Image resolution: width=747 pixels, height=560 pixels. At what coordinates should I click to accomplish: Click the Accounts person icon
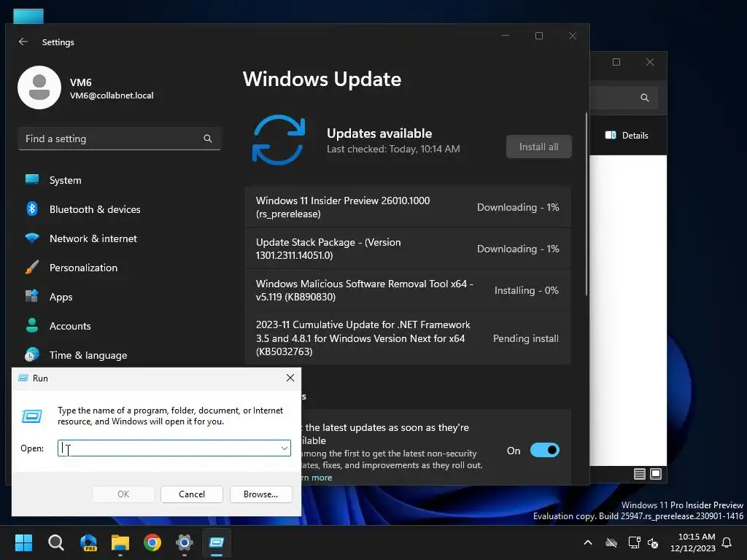[32, 325]
